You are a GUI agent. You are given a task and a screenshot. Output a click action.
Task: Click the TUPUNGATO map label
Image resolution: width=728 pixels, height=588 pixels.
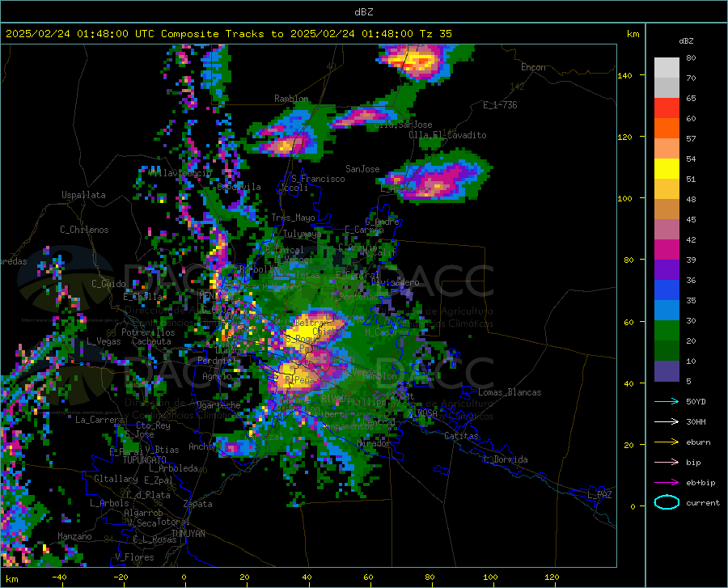145,460
